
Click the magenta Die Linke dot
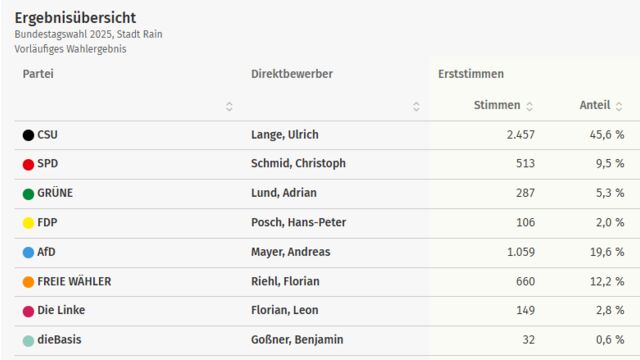28,311
